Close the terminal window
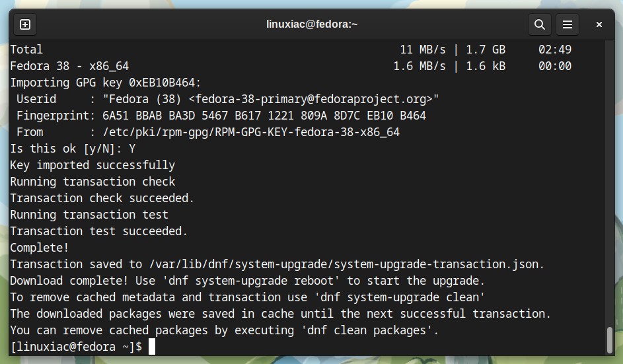623x364 pixels. 599,24
